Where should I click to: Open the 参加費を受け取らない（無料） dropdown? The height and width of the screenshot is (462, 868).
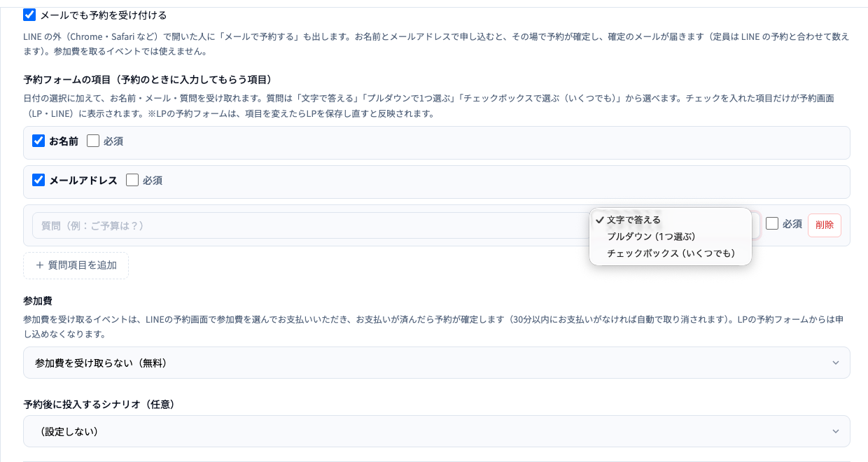tap(437, 363)
